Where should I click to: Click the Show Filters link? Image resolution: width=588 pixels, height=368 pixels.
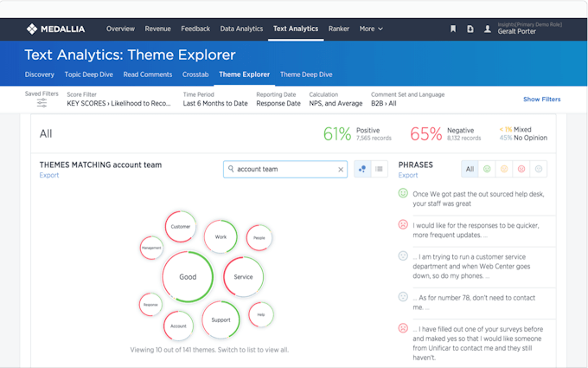pyautogui.click(x=542, y=99)
